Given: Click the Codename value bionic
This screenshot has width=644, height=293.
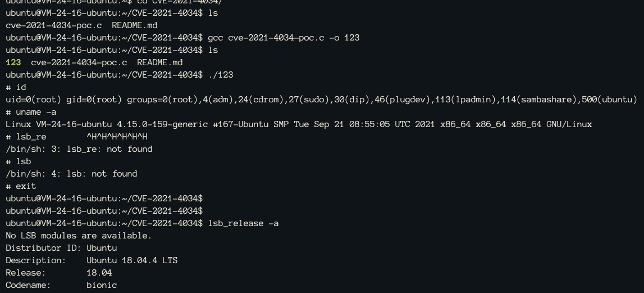Looking at the screenshot, I should [x=102, y=285].
